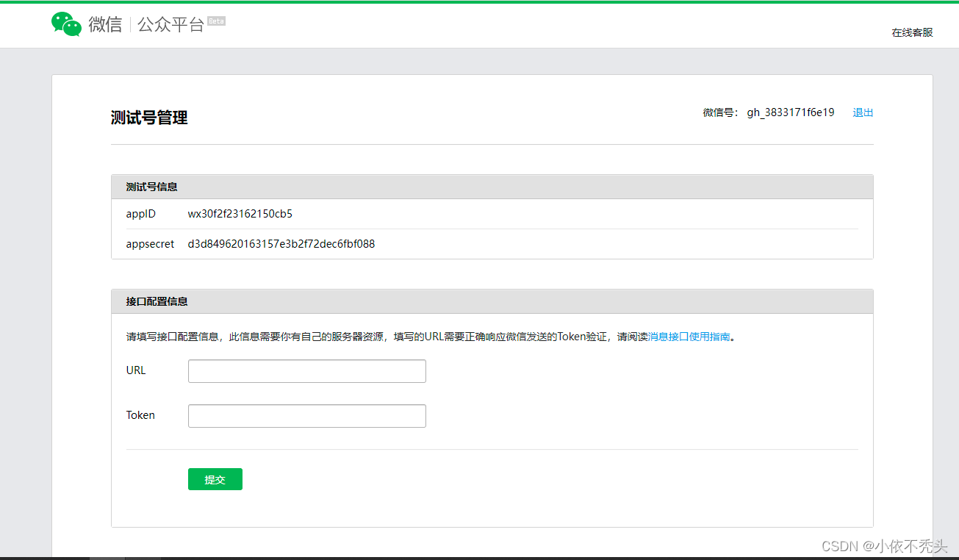This screenshot has height=560, width=959.
Task: Submit with the green 提交 button
Action: click(x=215, y=479)
